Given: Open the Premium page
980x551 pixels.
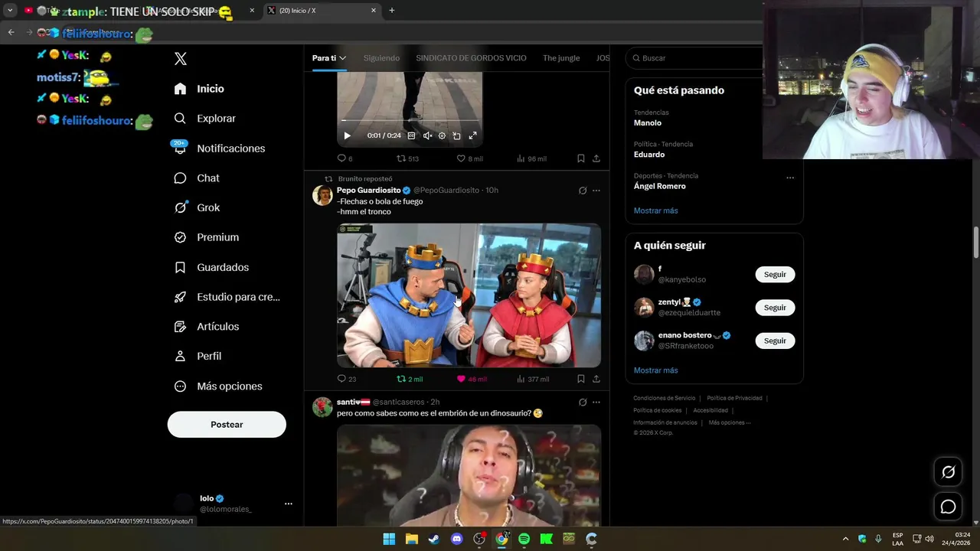Looking at the screenshot, I should pyautogui.click(x=207, y=237).
